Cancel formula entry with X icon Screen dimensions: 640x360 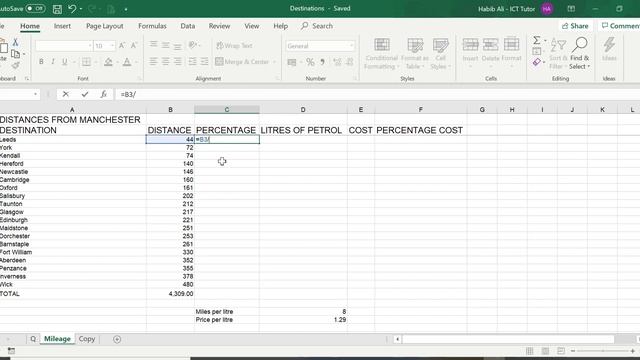click(65, 94)
